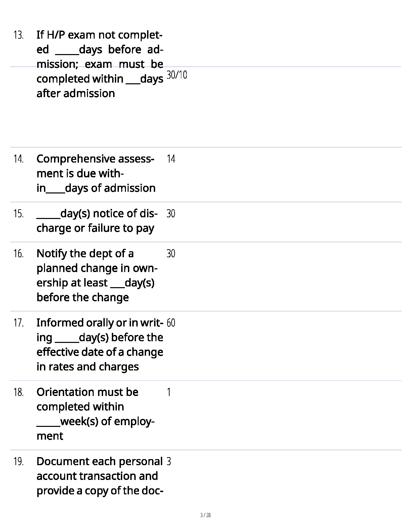Click the row number 17 label
Viewport: 411px width, 532px height.
pyautogui.click(x=18, y=323)
